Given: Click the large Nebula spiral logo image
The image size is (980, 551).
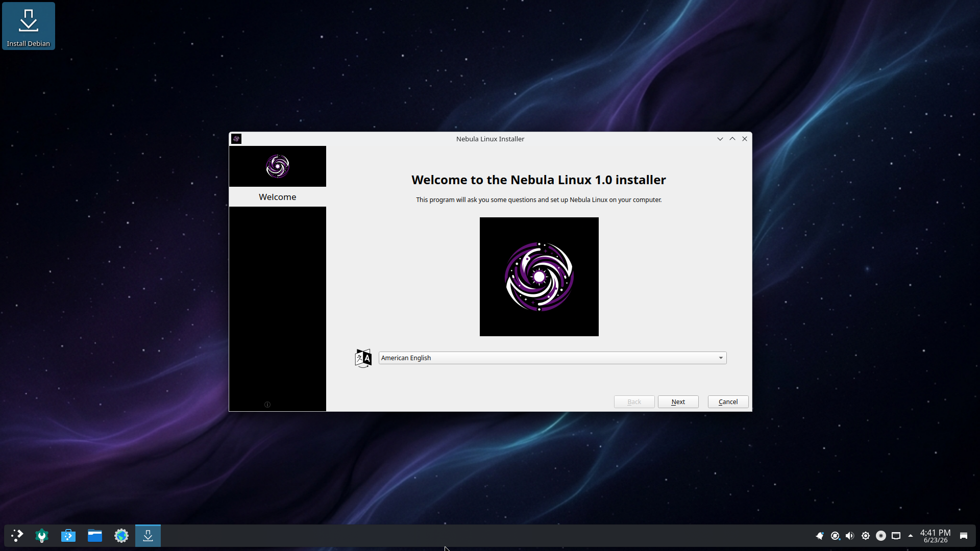Looking at the screenshot, I should tap(539, 277).
